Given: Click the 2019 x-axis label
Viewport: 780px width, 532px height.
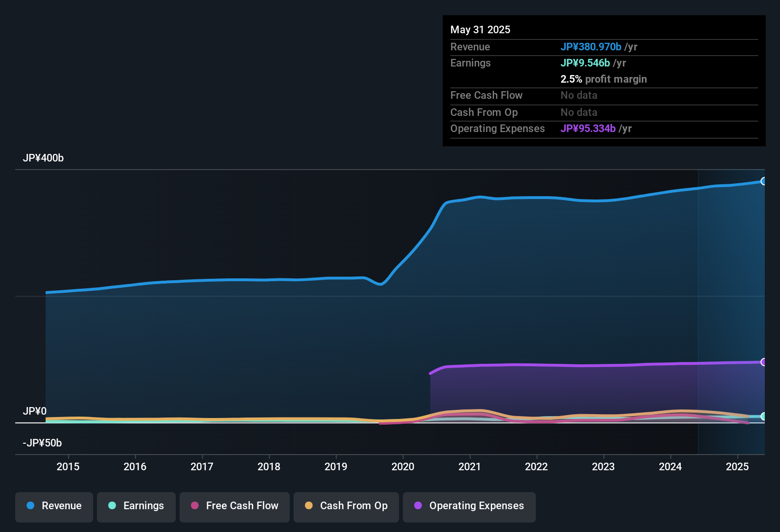Looking at the screenshot, I should pyautogui.click(x=336, y=466).
